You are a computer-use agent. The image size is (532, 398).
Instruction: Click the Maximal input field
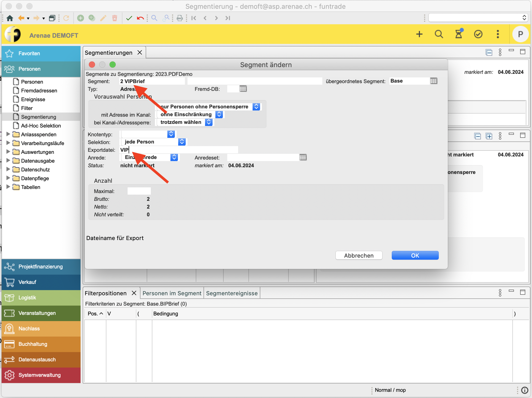coord(139,191)
